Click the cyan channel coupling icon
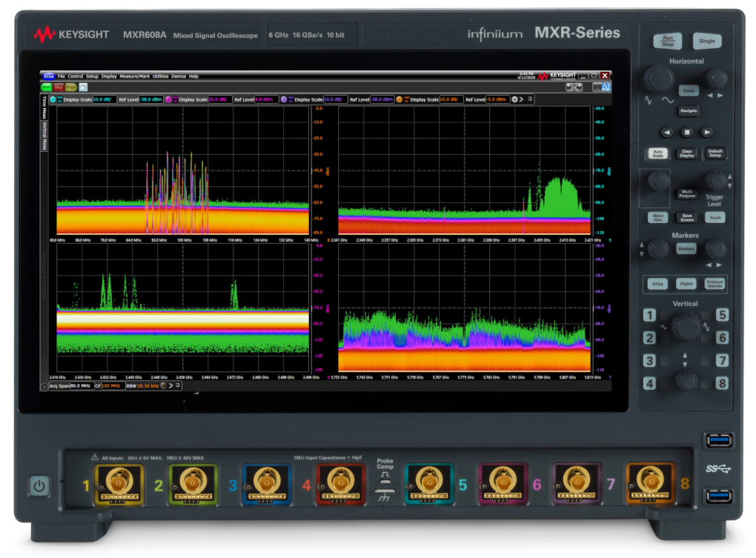 click(60, 99)
